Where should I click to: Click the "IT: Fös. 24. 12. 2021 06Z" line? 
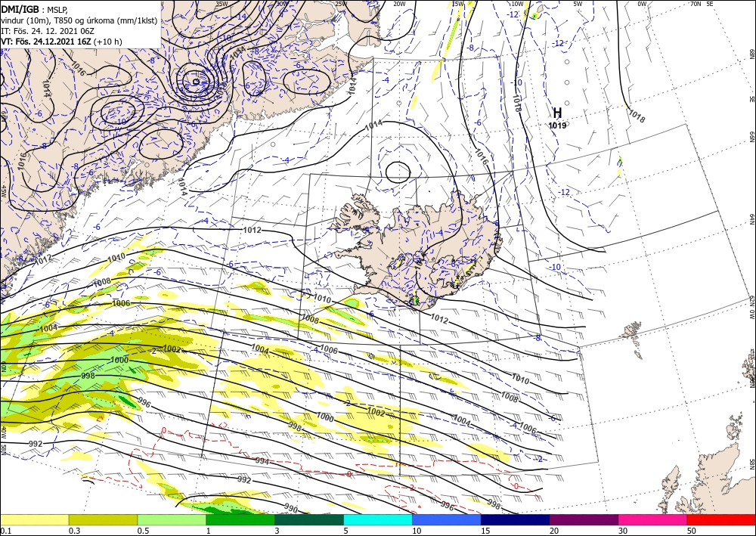pyautogui.click(x=47, y=30)
